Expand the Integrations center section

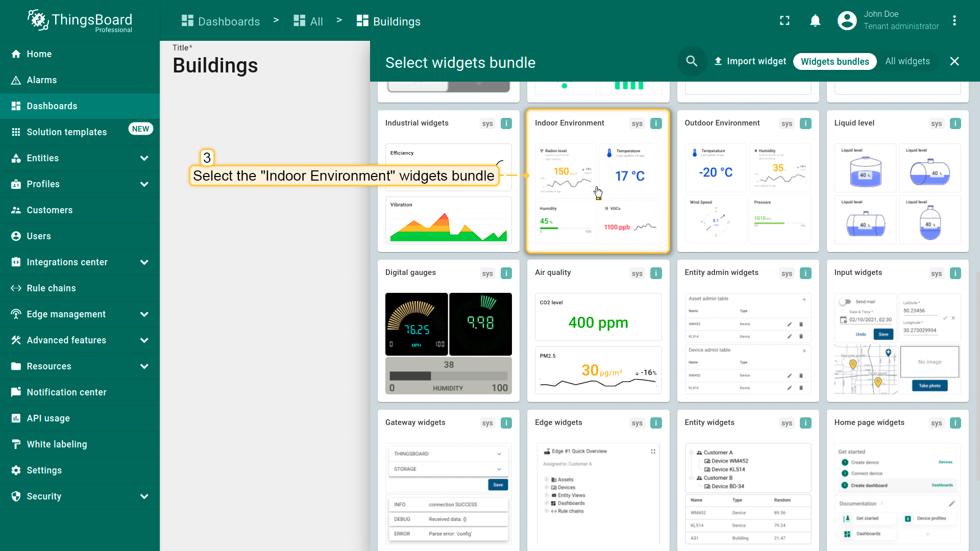[144, 262]
